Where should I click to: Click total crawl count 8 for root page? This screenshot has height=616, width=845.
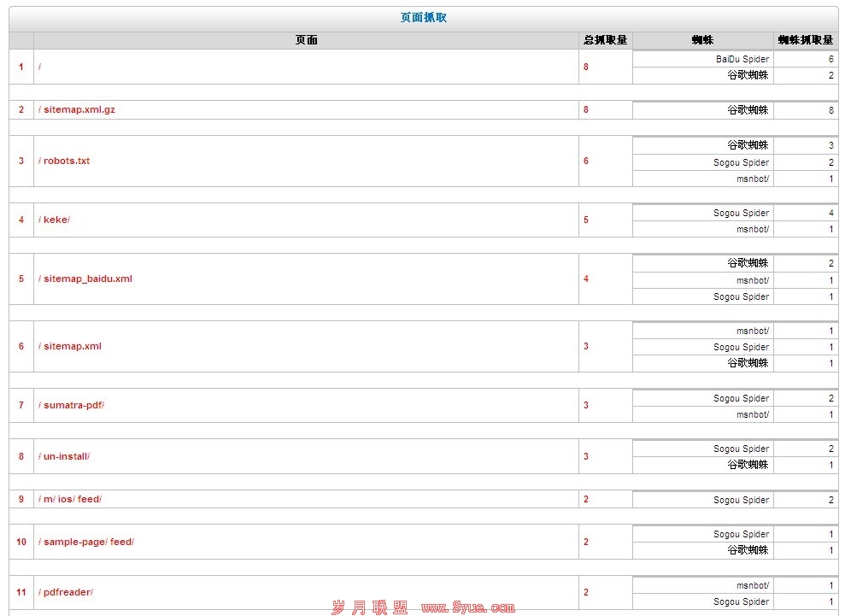(586, 67)
